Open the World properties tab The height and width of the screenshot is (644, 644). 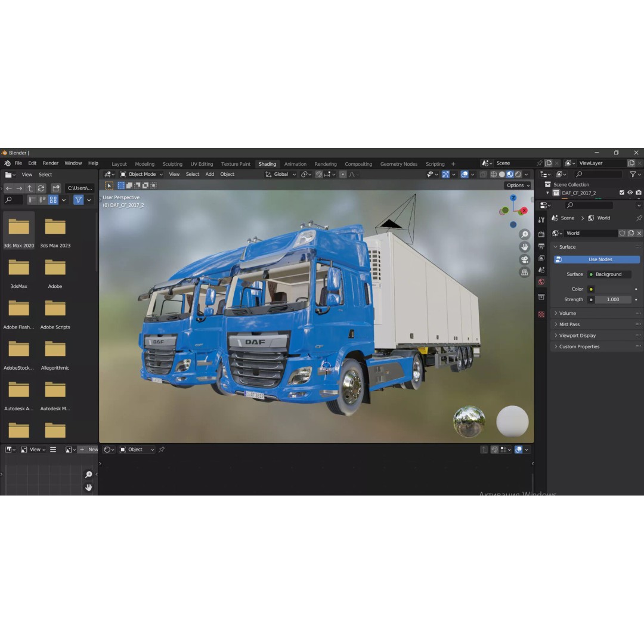click(541, 279)
